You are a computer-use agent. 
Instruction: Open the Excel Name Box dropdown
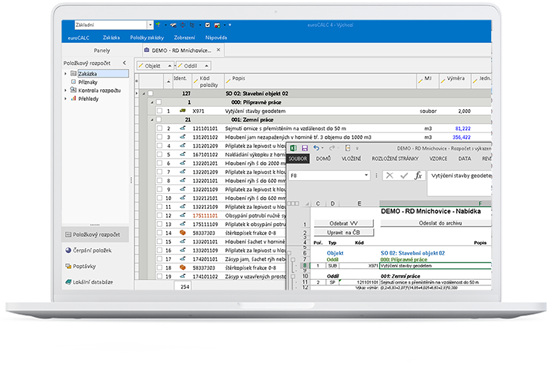click(x=366, y=175)
